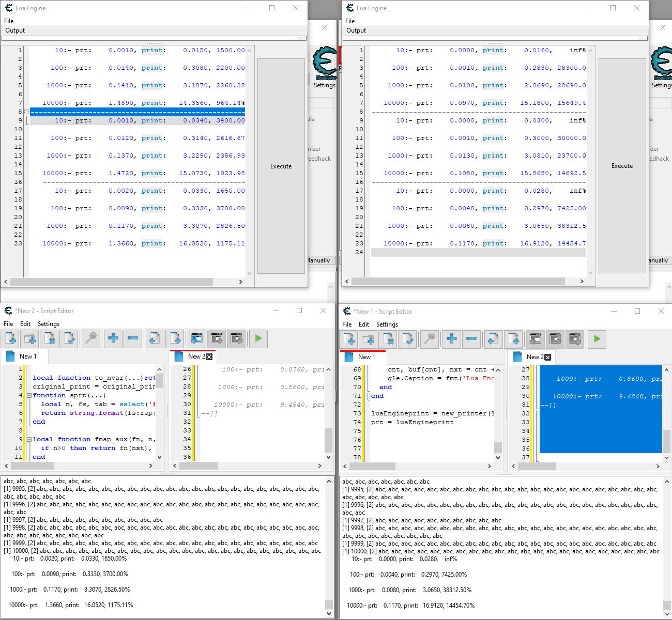
Task: Click Execute in left Lua Engine window
Action: [281, 166]
